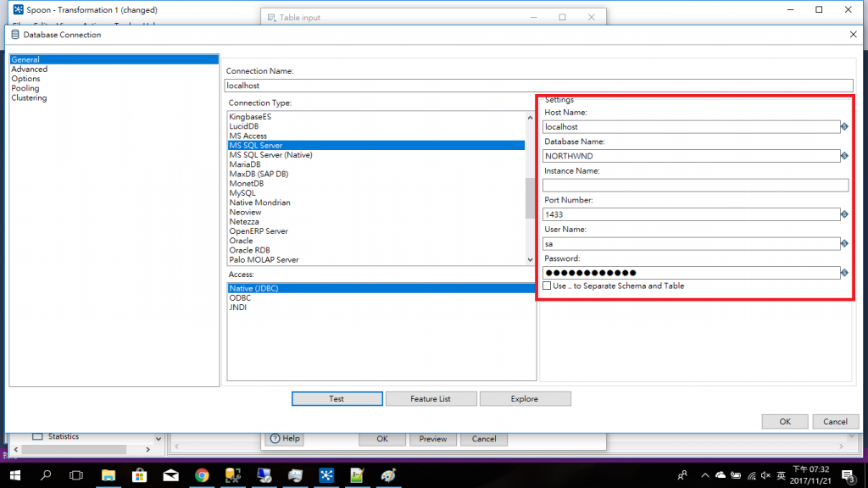Image resolution: width=868 pixels, height=488 pixels.
Task: Open Microsoft Store from taskbar
Action: point(140,475)
